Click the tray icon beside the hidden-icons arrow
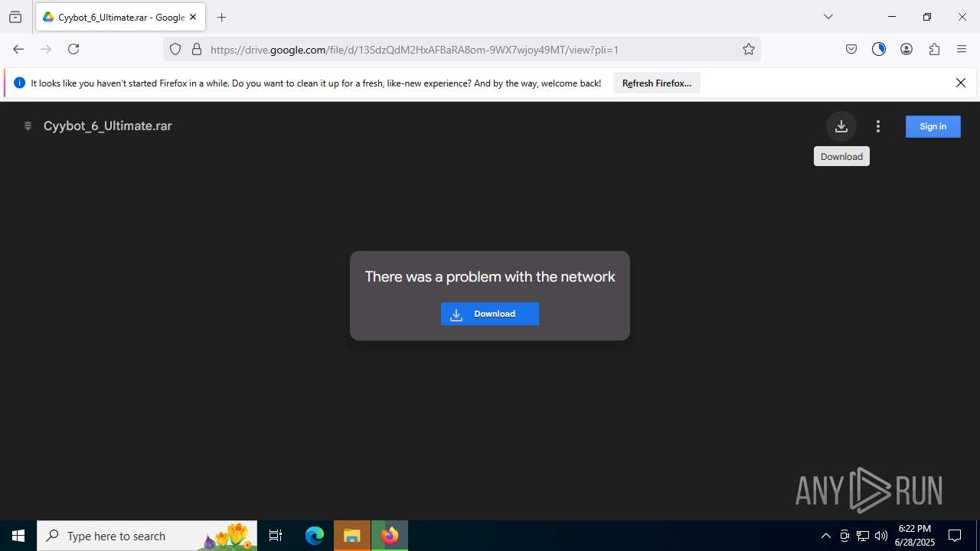The height and width of the screenshot is (551, 980). click(844, 536)
